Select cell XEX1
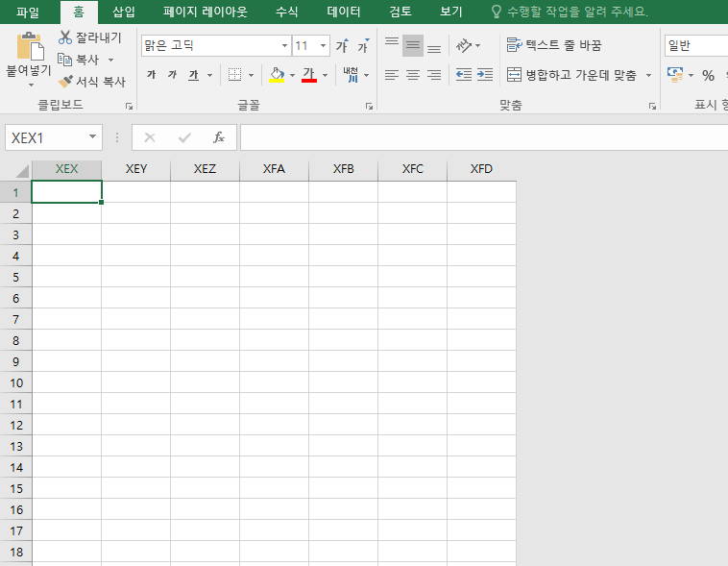 [66, 192]
